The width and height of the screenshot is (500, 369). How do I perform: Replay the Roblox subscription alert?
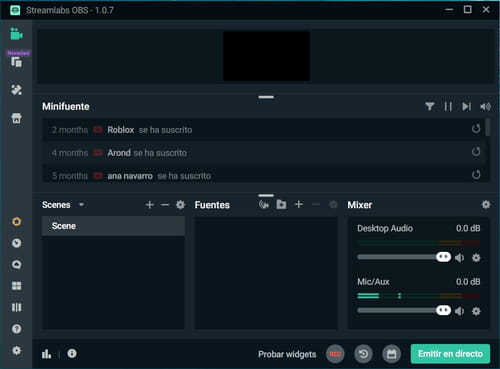(x=476, y=129)
